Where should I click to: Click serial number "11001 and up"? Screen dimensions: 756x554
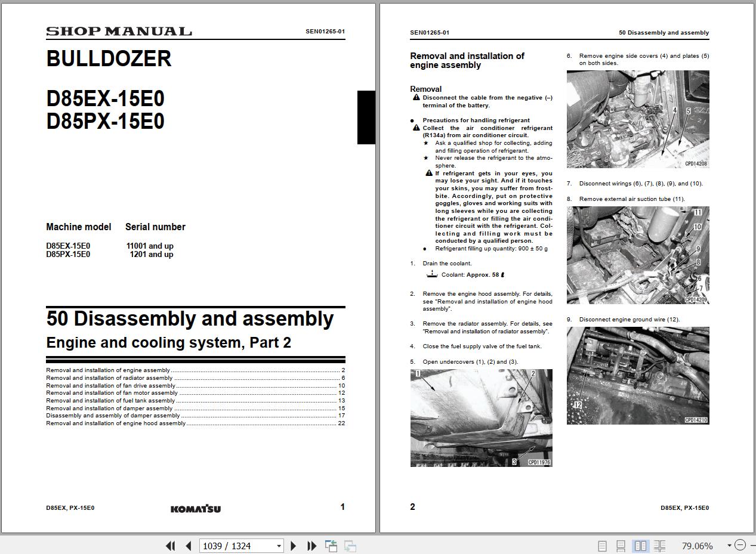[150, 246]
